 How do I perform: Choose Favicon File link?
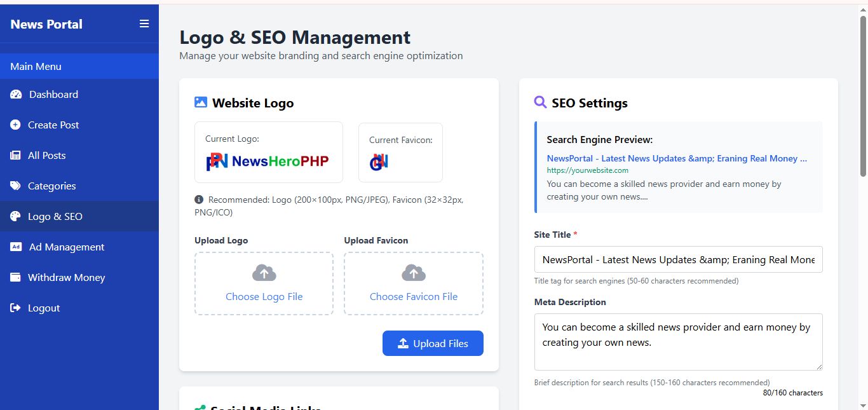point(414,297)
